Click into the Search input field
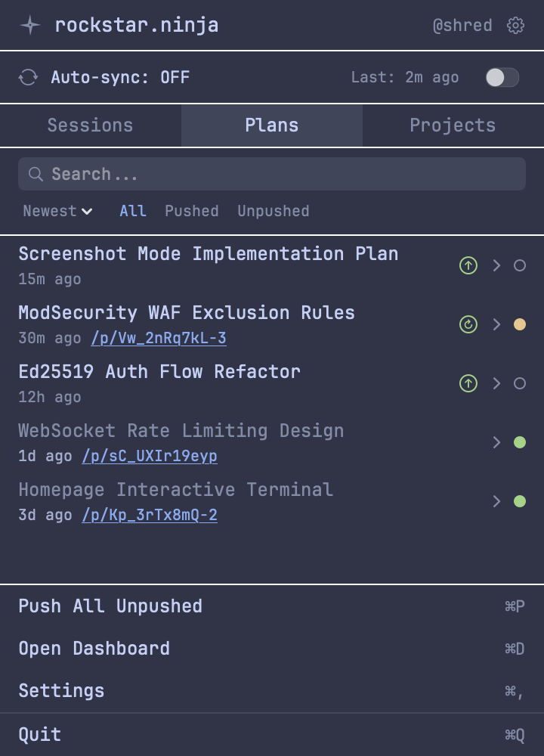This screenshot has height=756, width=544. pyautogui.click(x=272, y=174)
